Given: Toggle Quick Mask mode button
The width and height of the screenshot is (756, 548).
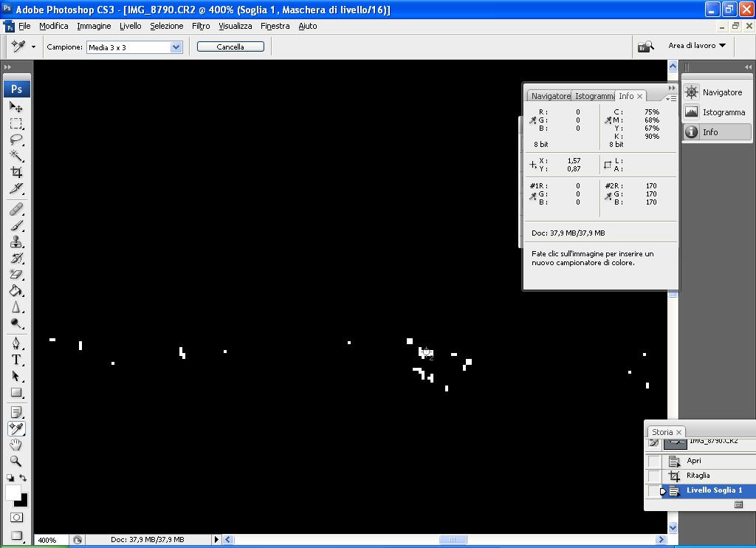Looking at the screenshot, I should [16, 518].
